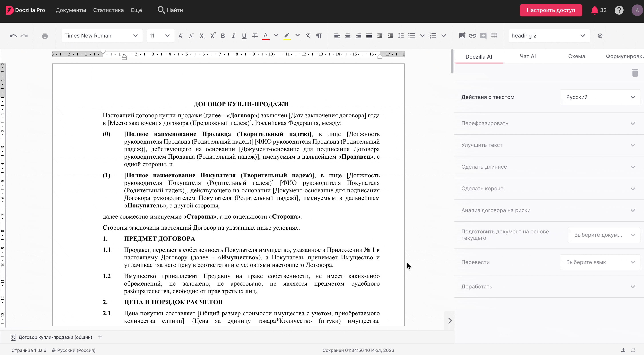
Task: Align text to the right
Action: tap(358, 36)
